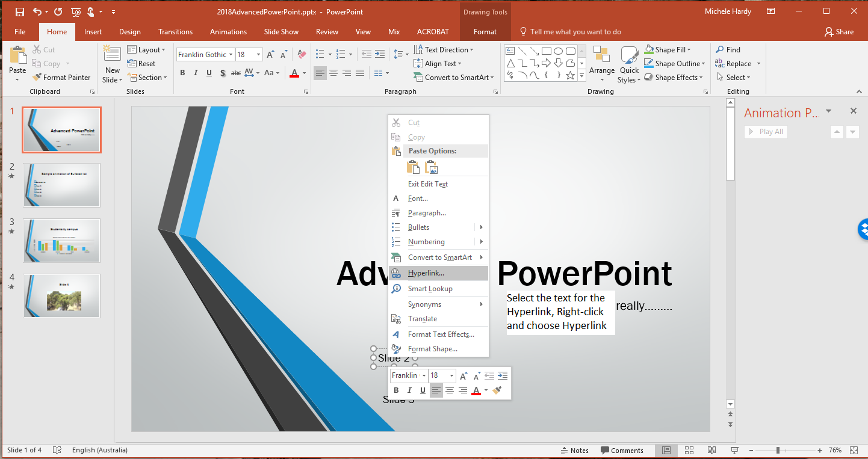868x459 pixels.
Task: Click the Find magnifier in Editing group
Action: coord(720,50)
